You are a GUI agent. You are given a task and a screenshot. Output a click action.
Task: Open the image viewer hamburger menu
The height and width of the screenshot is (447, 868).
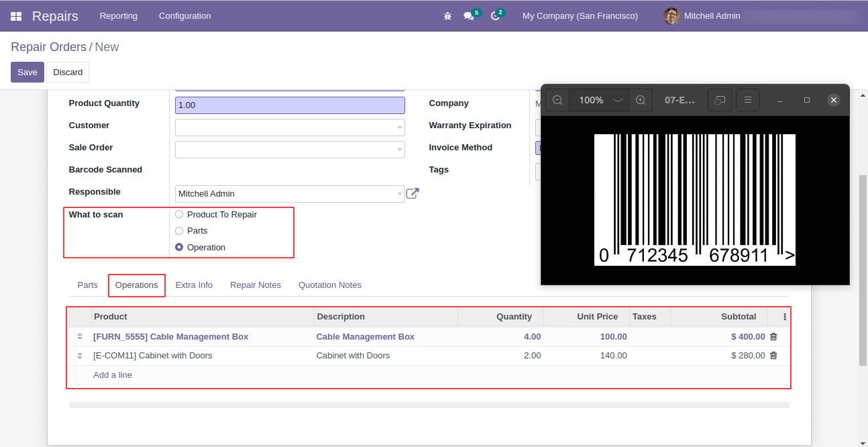click(x=747, y=100)
